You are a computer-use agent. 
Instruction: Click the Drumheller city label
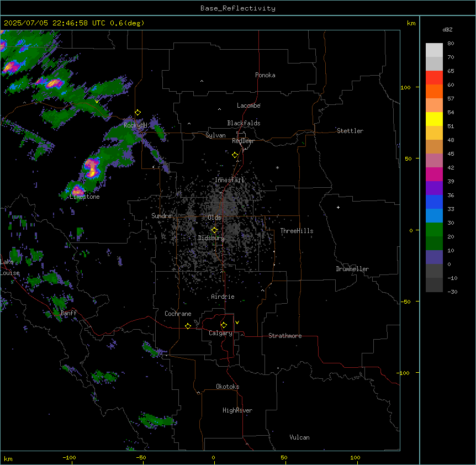(x=352, y=269)
